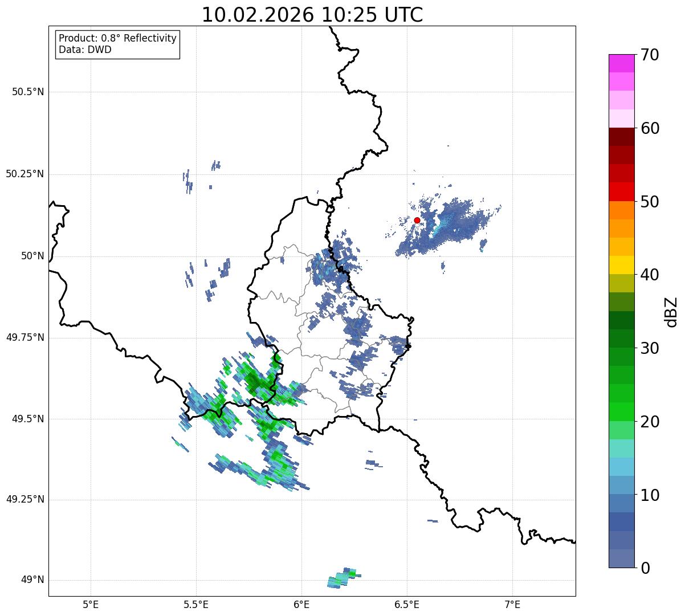Viewport: 685px width, 616px height.
Task: Click the dBZ colorbar axis label
Action: click(x=671, y=311)
